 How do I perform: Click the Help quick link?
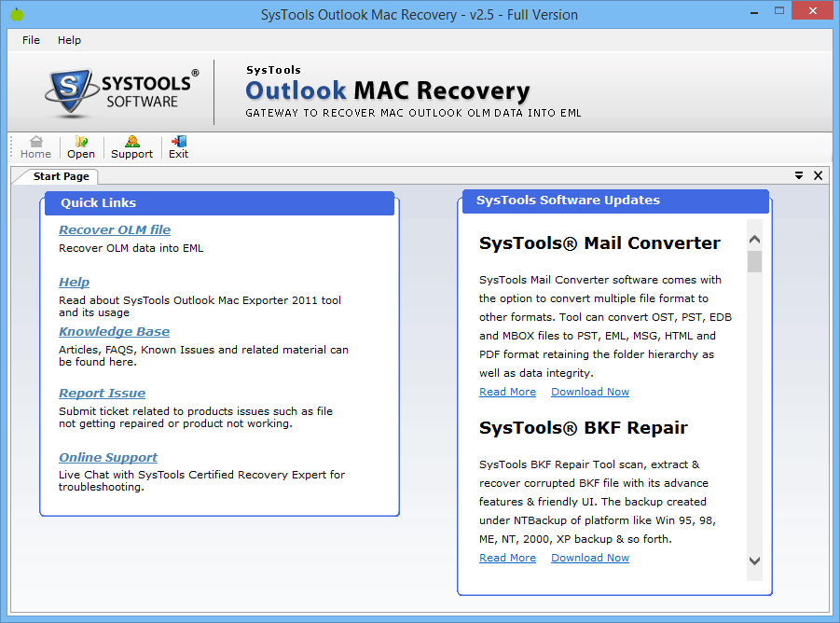click(74, 282)
